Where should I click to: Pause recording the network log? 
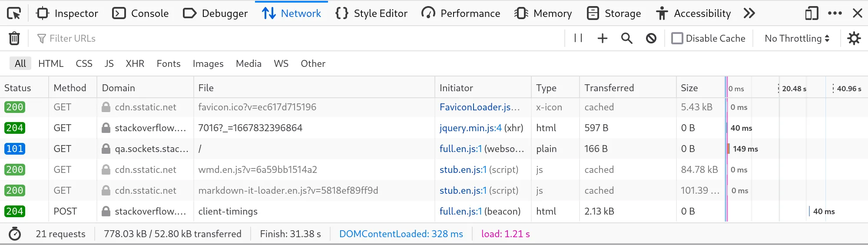pos(578,38)
